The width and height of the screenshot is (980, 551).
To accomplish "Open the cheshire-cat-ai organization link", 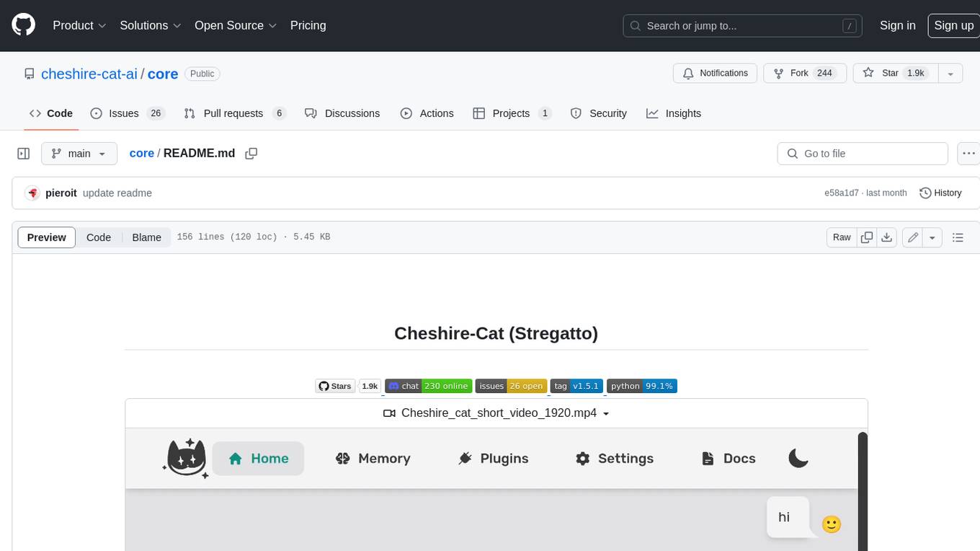I will pyautogui.click(x=89, y=74).
